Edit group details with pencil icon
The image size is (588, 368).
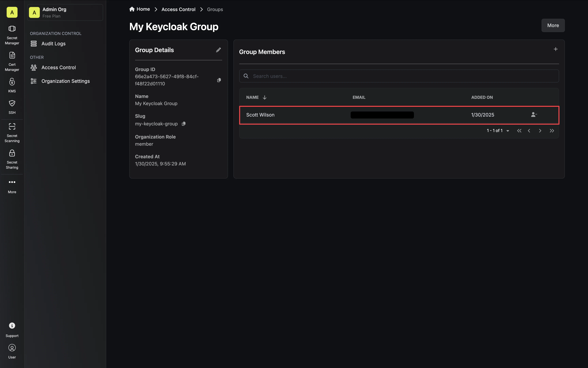(x=218, y=50)
